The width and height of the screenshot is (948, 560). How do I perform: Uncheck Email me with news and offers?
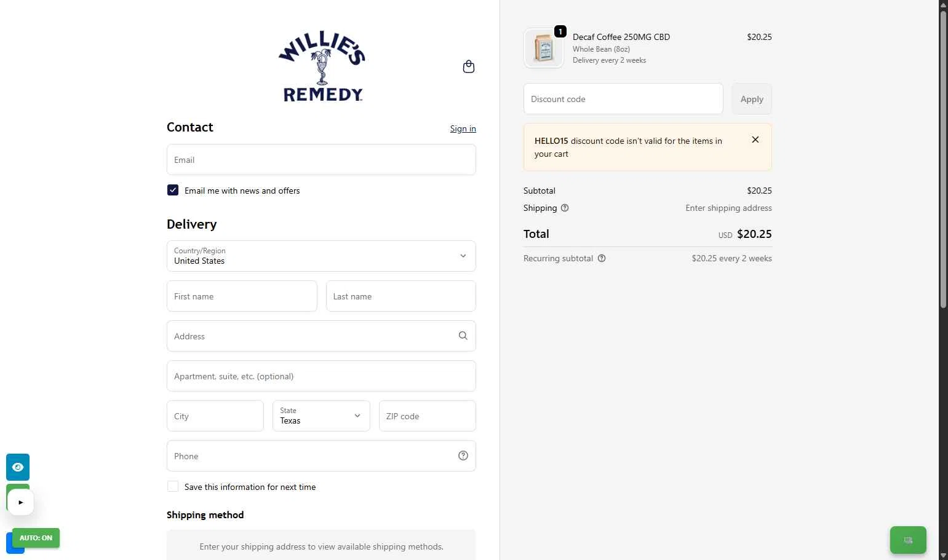[173, 191]
